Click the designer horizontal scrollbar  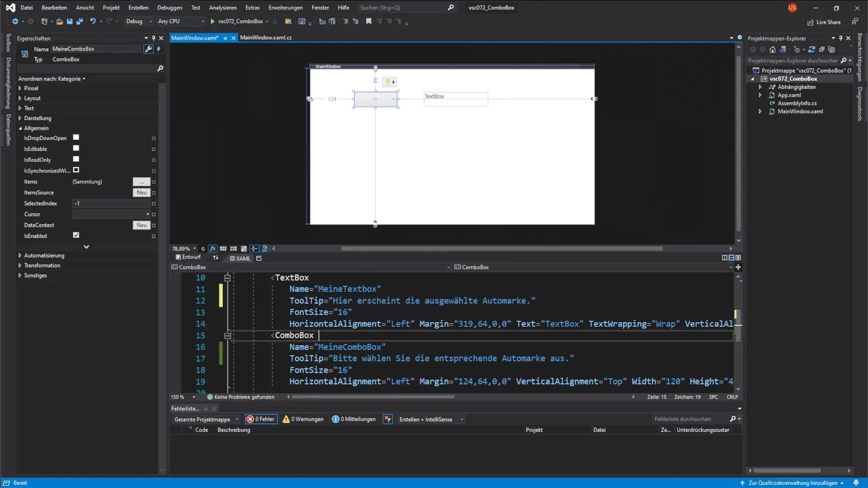(x=502, y=249)
